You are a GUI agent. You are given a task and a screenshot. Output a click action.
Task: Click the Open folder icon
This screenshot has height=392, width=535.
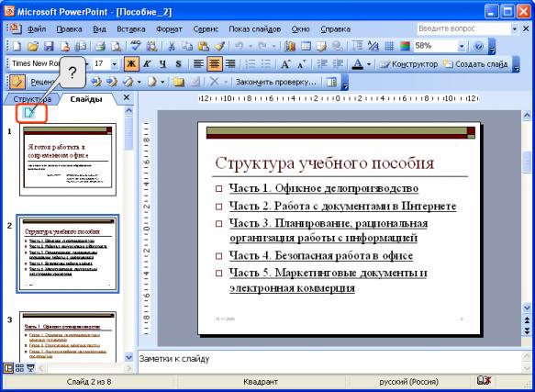[x=33, y=46]
